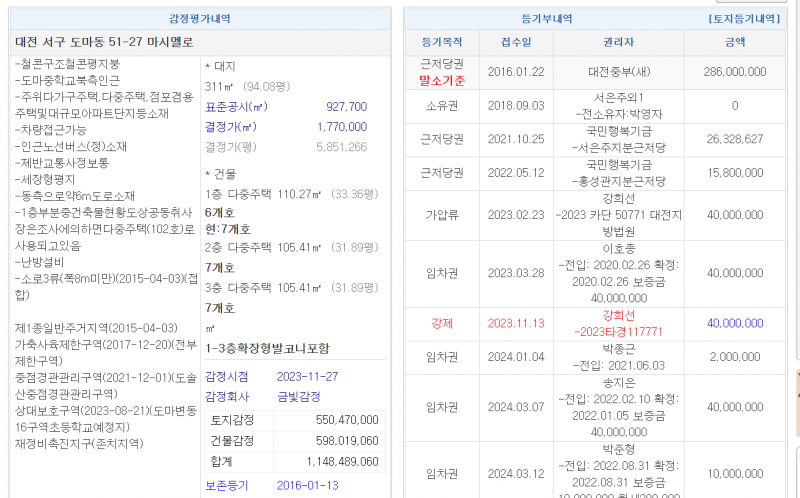Click the 소유권 registry row
This screenshot has width=800, height=498.
(x=441, y=106)
